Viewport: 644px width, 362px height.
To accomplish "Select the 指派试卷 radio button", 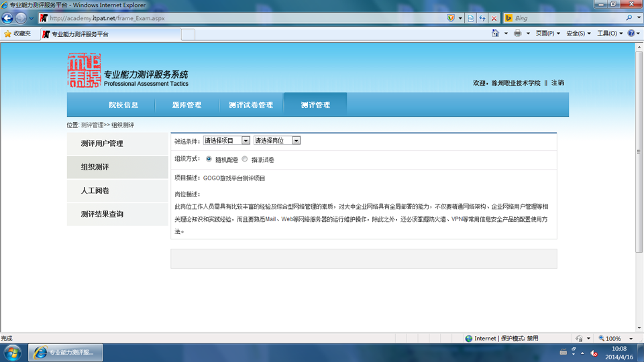I will pyautogui.click(x=245, y=159).
